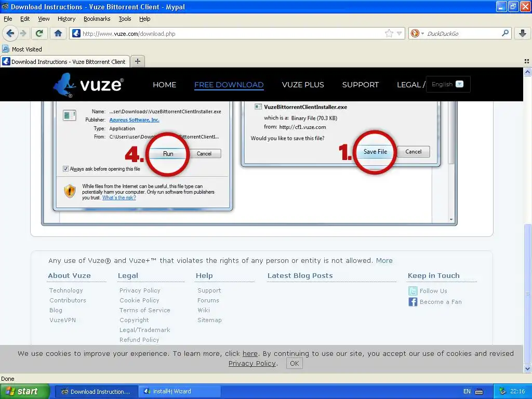The width and height of the screenshot is (532, 399).
Task: Open a new tab with the plus button
Action: point(137,61)
